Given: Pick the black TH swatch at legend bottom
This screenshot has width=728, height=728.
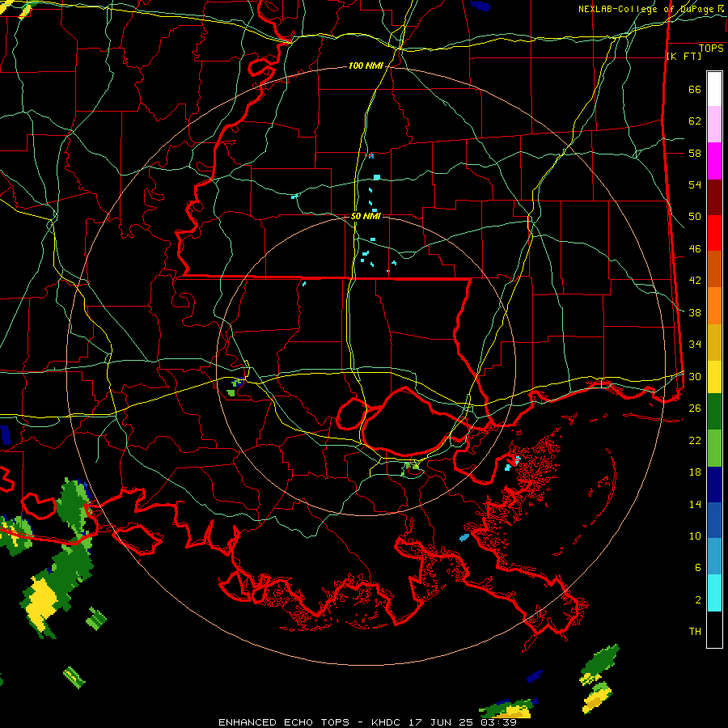Looking at the screenshot, I should tap(714, 629).
